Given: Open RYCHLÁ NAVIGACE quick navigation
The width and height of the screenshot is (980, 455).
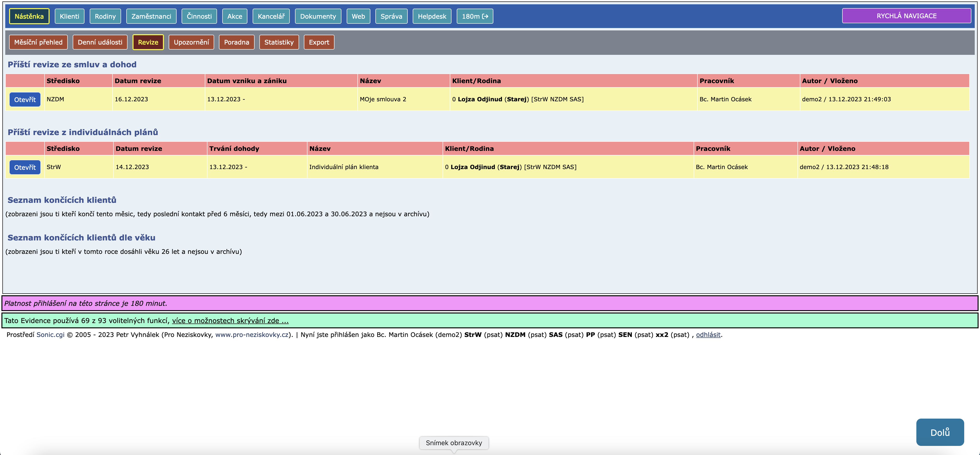Looking at the screenshot, I should tap(906, 16).
